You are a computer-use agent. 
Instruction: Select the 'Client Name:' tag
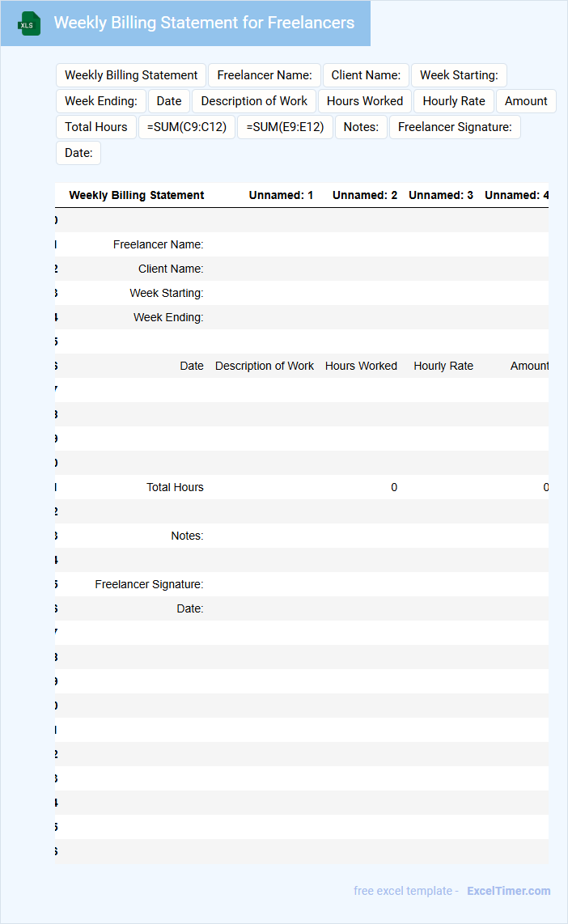pyautogui.click(x=366, y=75)
